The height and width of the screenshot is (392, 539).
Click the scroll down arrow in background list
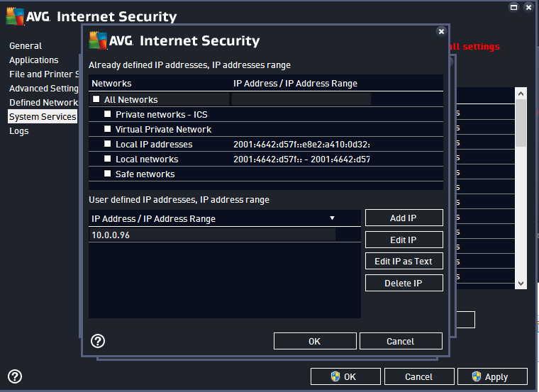[x=521, y=284]
